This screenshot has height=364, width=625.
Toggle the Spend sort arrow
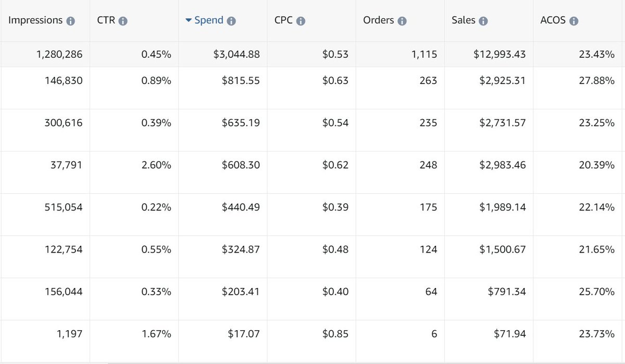(189, 21)
